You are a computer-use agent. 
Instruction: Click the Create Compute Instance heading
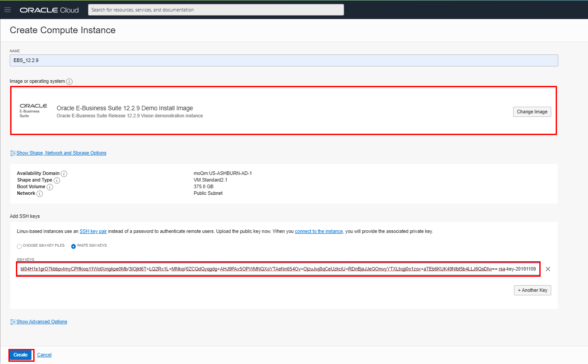[62, 30]
